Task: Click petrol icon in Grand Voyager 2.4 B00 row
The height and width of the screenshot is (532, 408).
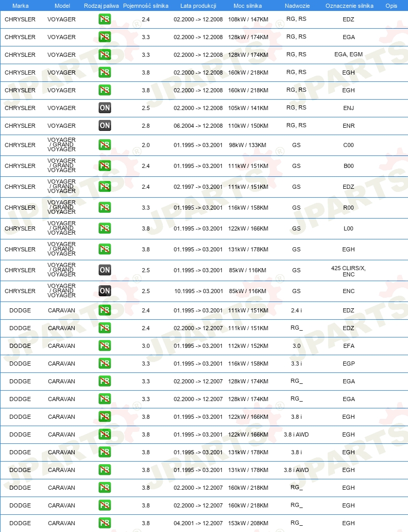Action: click(104, 166)
